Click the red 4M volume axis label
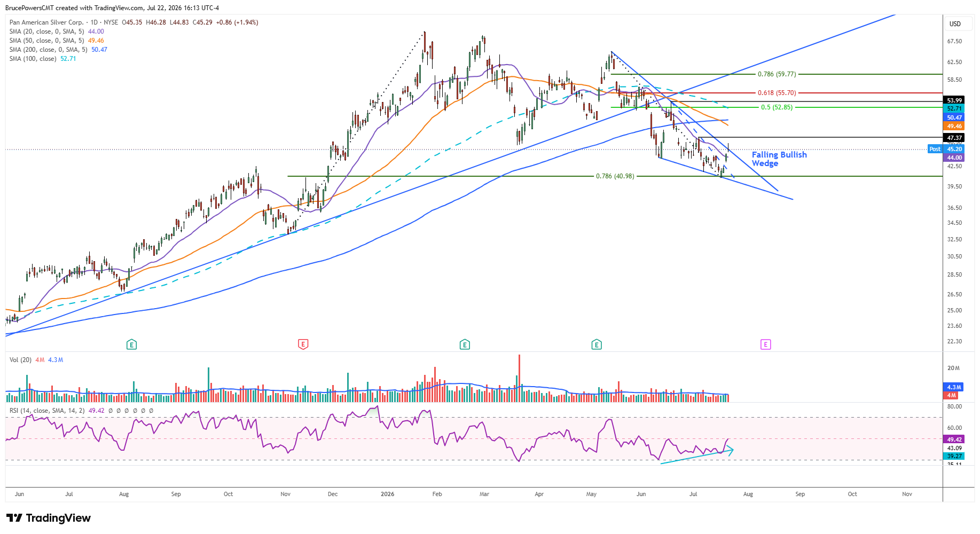The height and width of the screenshot is (534, 980). pos(952,396)
